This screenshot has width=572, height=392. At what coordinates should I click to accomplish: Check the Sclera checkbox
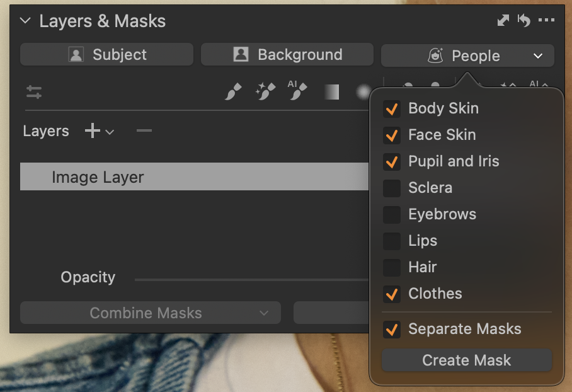392,188
